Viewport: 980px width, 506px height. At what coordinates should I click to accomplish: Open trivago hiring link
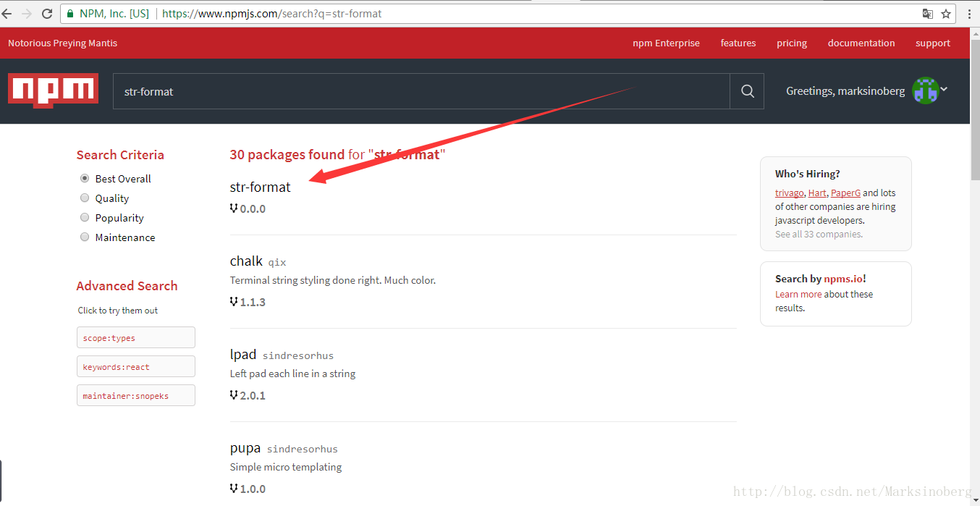[x=789, y=193]
